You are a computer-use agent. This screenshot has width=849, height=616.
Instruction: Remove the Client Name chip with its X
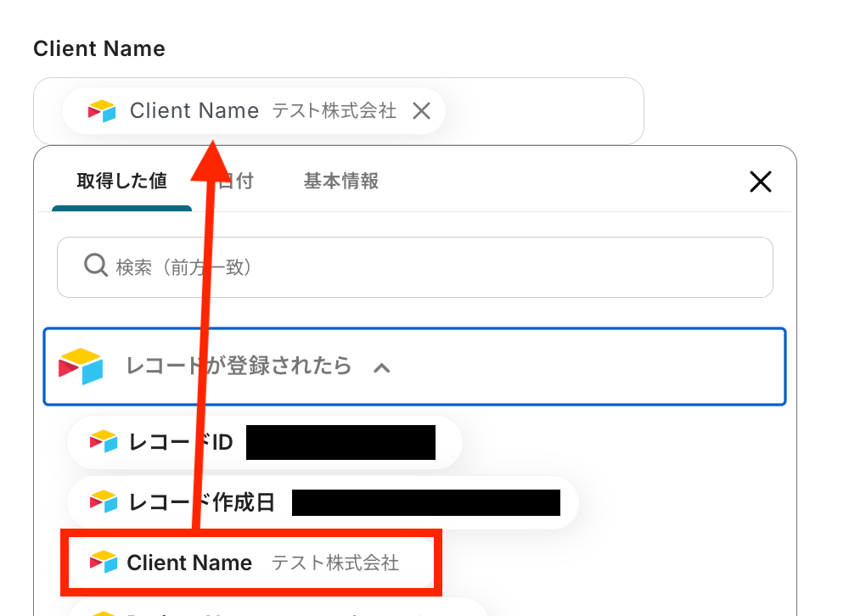[x=421, y=111]
